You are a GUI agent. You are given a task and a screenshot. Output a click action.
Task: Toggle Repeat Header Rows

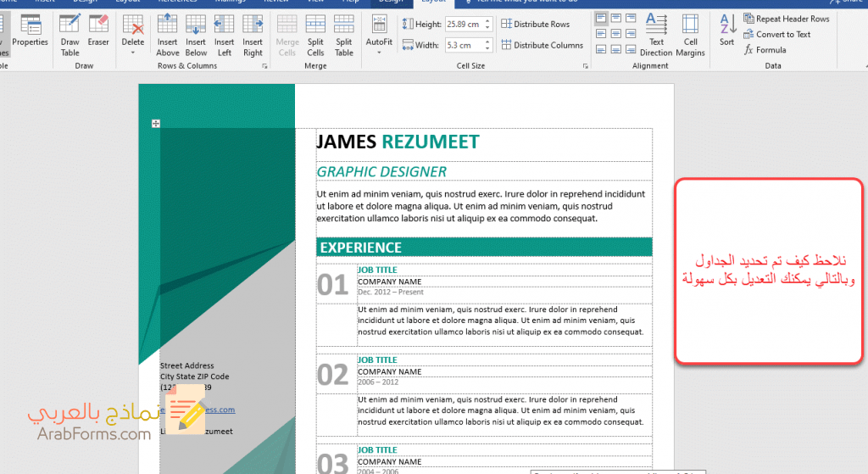(x=785, y=19)
